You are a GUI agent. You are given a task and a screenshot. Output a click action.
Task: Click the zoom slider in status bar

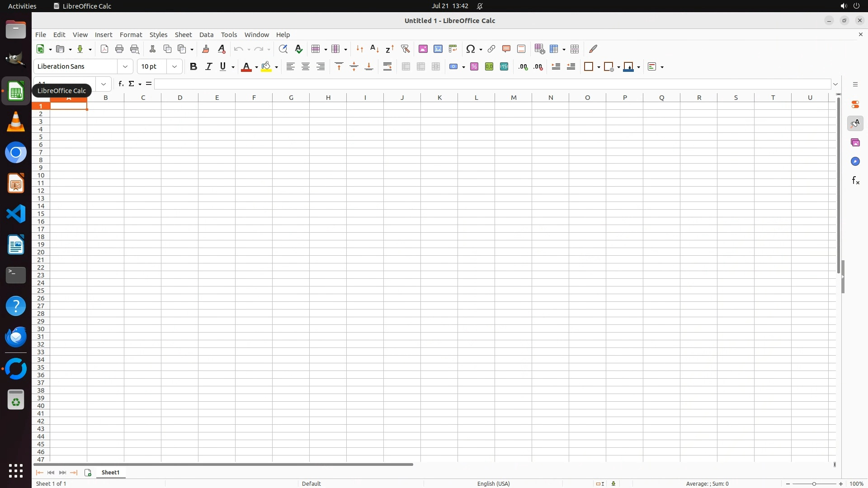coord(814,484)
